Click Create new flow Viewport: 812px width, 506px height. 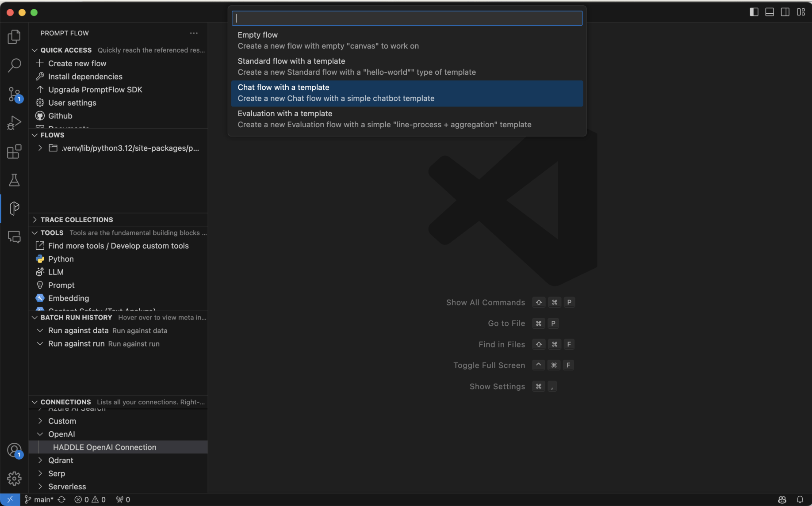coord(77,63)
